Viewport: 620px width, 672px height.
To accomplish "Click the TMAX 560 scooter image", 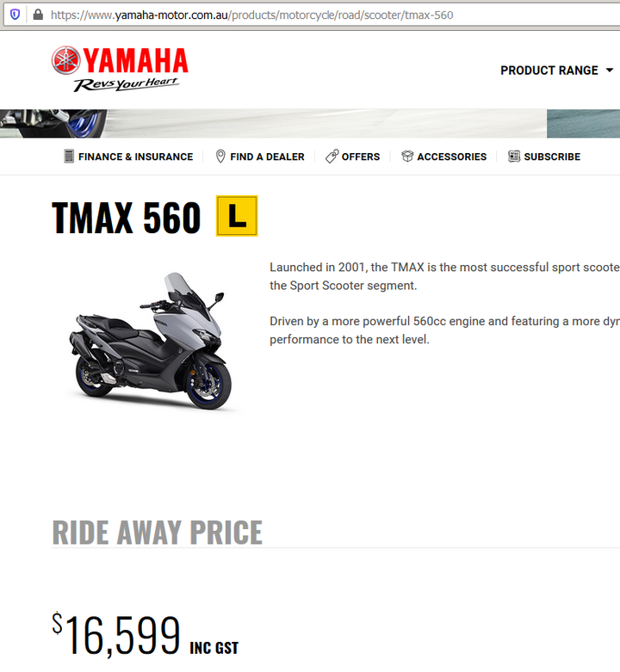I will click(x=150, y=341).
